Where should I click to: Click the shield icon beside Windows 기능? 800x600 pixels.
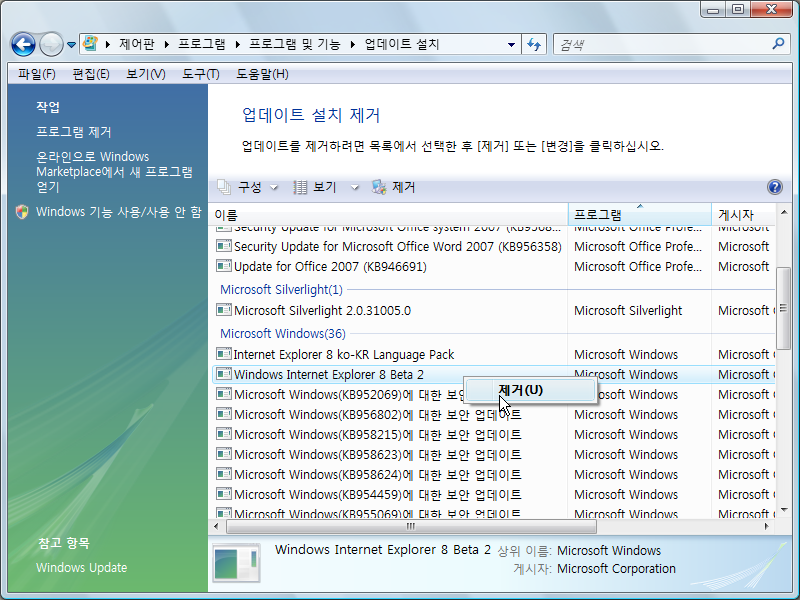(x=22, y=212)
